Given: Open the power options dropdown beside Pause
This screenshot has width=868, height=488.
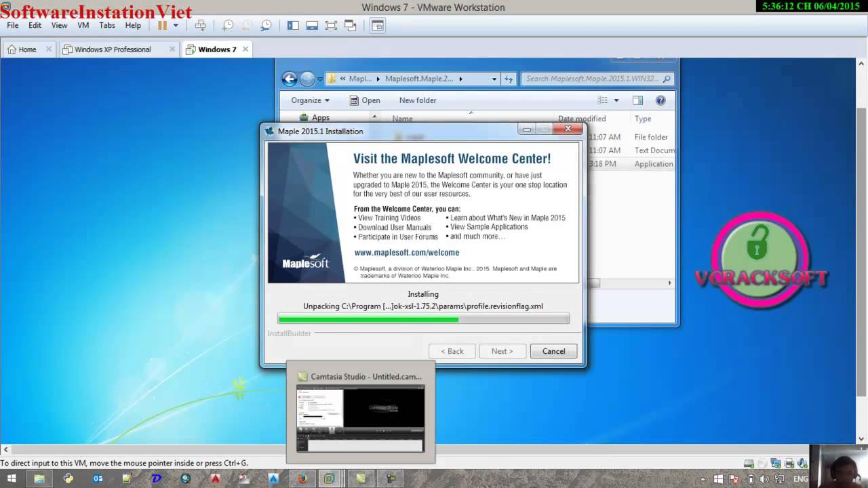Looking at the screenshot, I should click(x=176, y=25).
